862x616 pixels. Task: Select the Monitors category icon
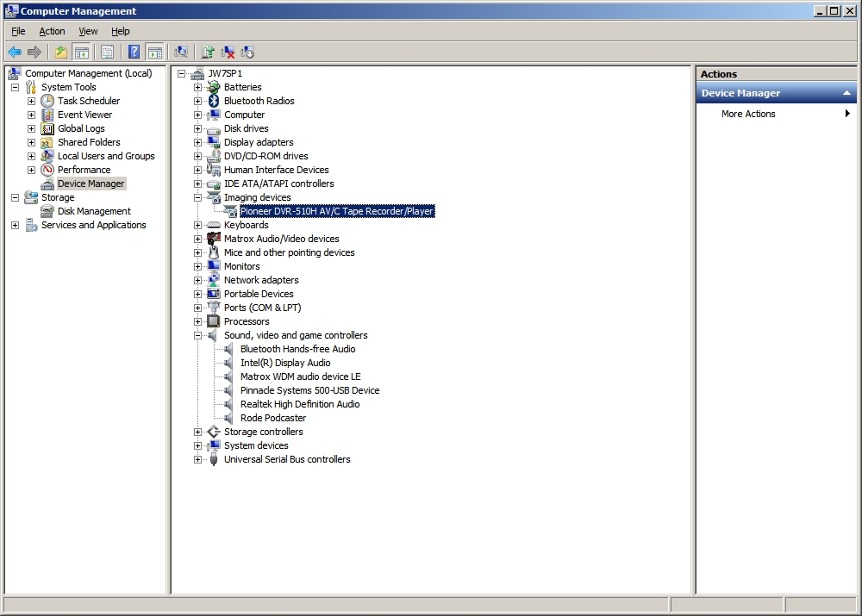coord(214,266)
